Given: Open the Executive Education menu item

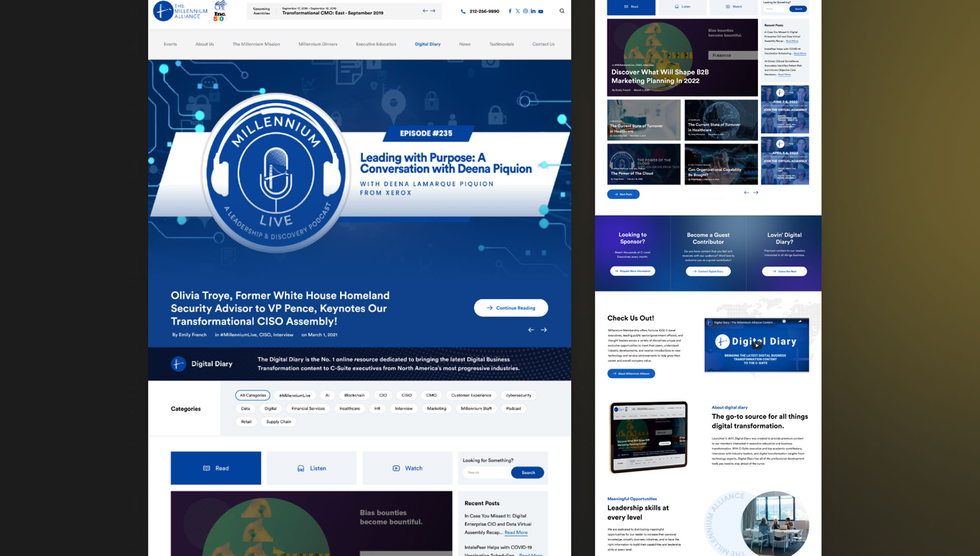Looking at the screenshot, I should click(376, 44).
